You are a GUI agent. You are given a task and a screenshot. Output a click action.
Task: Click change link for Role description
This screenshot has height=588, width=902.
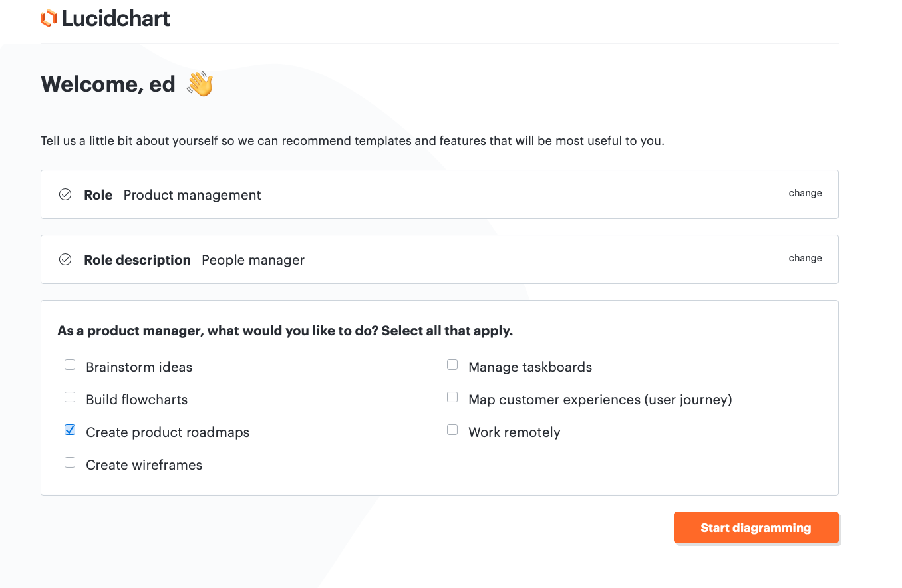point(805,258)
